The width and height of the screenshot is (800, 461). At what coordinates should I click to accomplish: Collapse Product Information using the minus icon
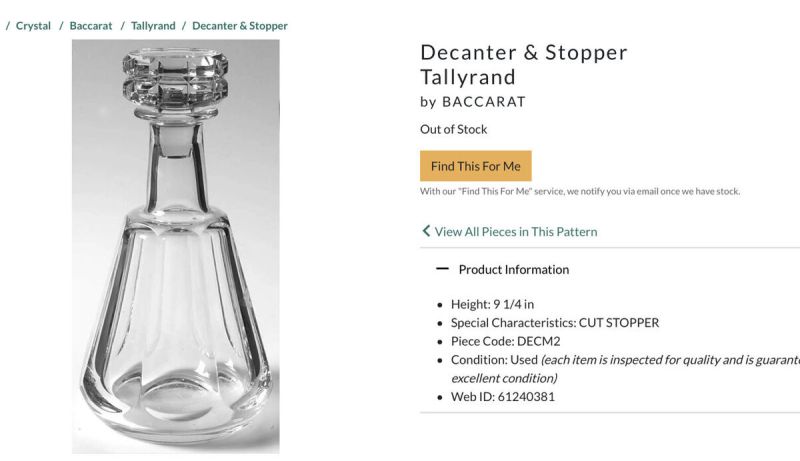pyautogui.click(x=442, y=269)
